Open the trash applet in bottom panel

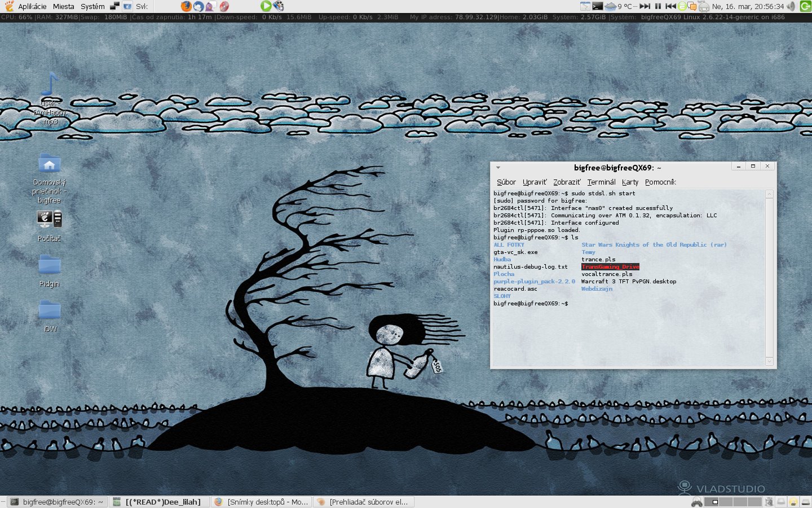click(769, 502)
